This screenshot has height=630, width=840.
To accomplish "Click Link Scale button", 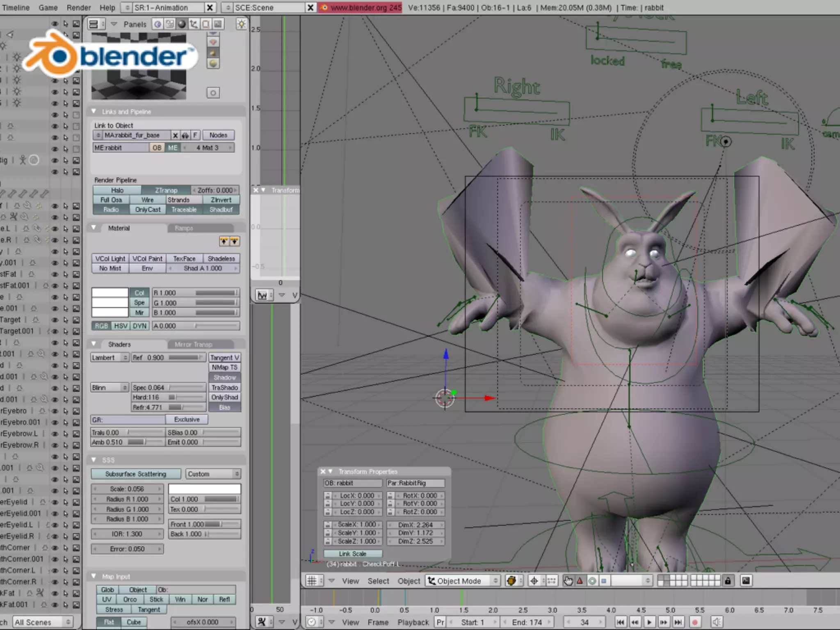I will pyautogui.click(x=353, y=554).
